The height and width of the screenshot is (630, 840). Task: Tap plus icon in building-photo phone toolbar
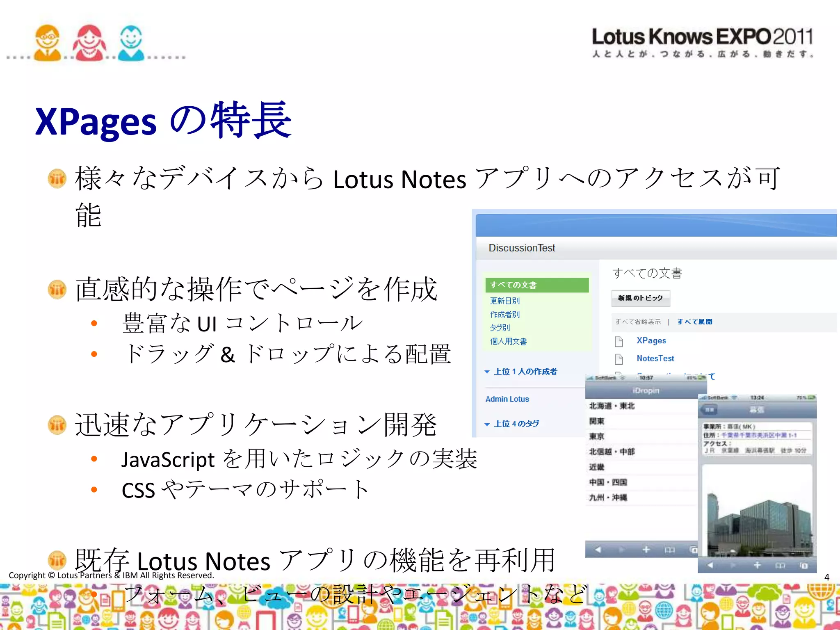(757, 565)
